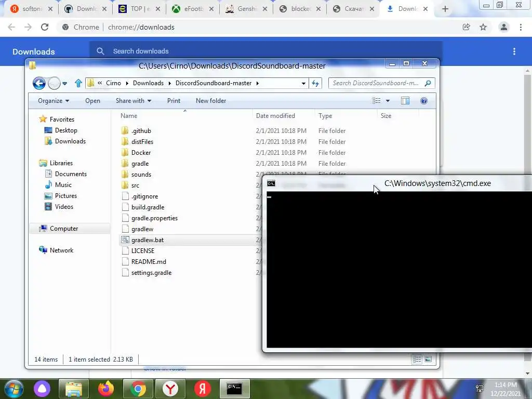Open cmd window system menu icon
This screenshot has height=399, width=532.
[x=271, y=183]
